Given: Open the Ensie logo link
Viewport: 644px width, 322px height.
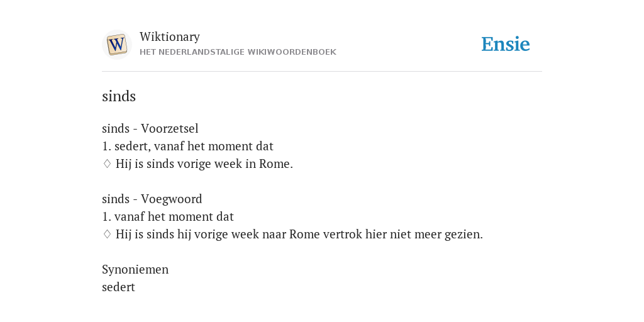Looking at the screenshot, I should point(506,44).
